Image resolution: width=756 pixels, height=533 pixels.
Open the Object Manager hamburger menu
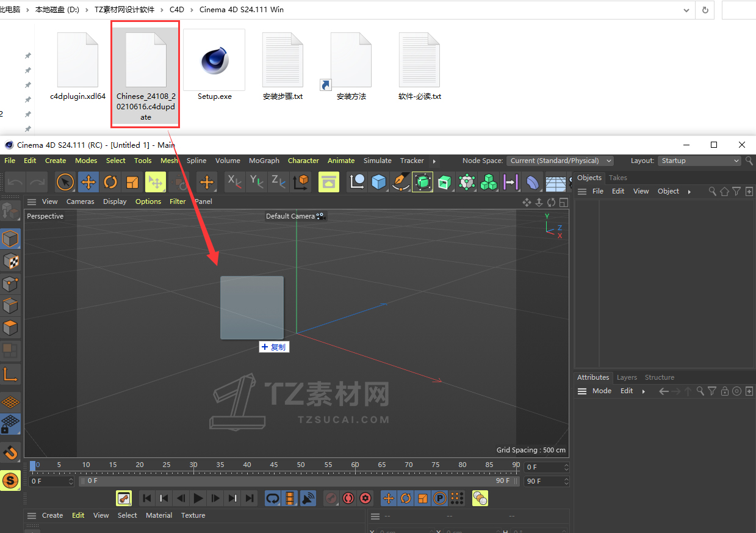point(582,191)
